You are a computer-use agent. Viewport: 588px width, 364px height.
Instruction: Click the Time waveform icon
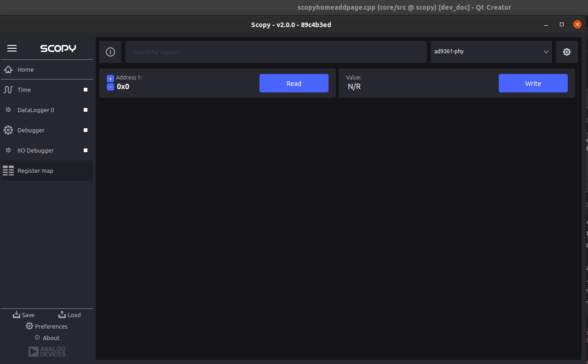click(x=8, y=90)
